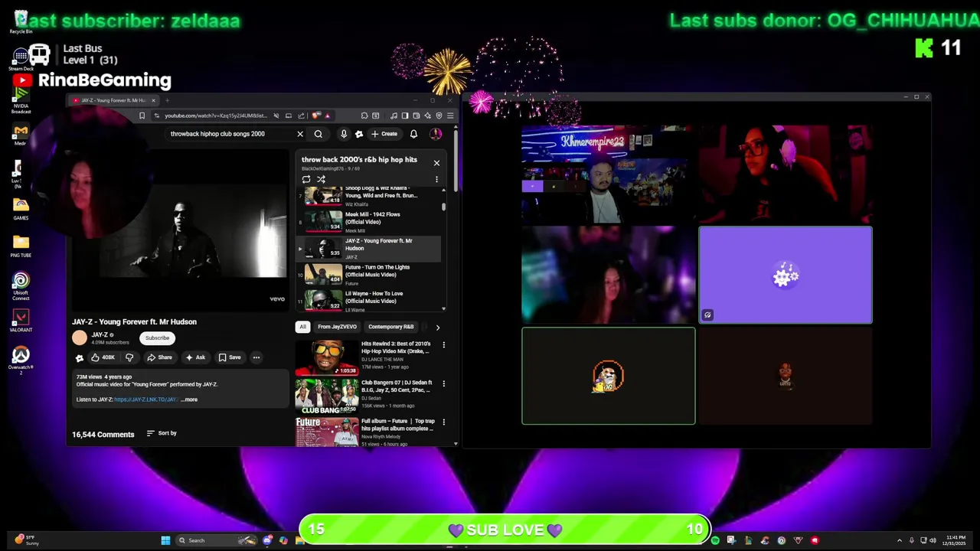Show the browser sidebar panel

(x=405, y=116)
